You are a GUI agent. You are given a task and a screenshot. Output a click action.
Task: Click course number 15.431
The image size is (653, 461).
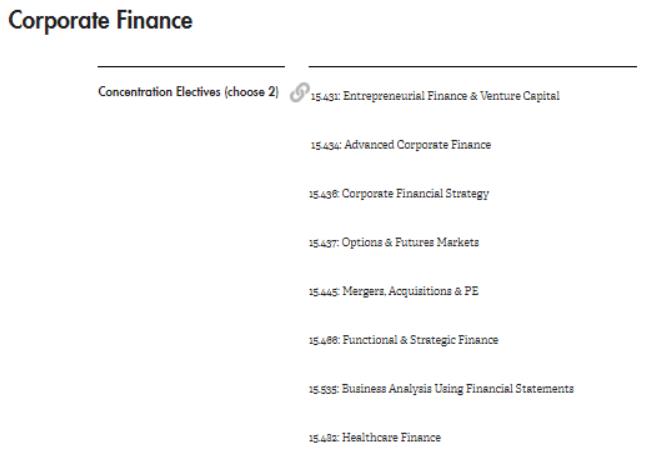pos(325,97)
